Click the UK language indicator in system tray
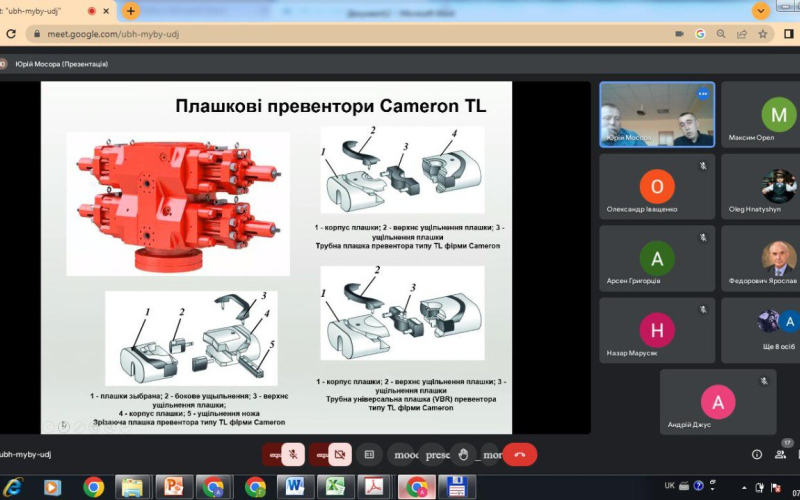The width and height of the screenshot is (800, 500). point(669,485)
